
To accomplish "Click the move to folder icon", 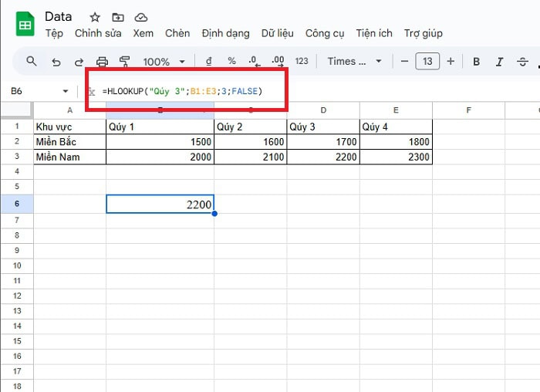I will coord(117,17).
